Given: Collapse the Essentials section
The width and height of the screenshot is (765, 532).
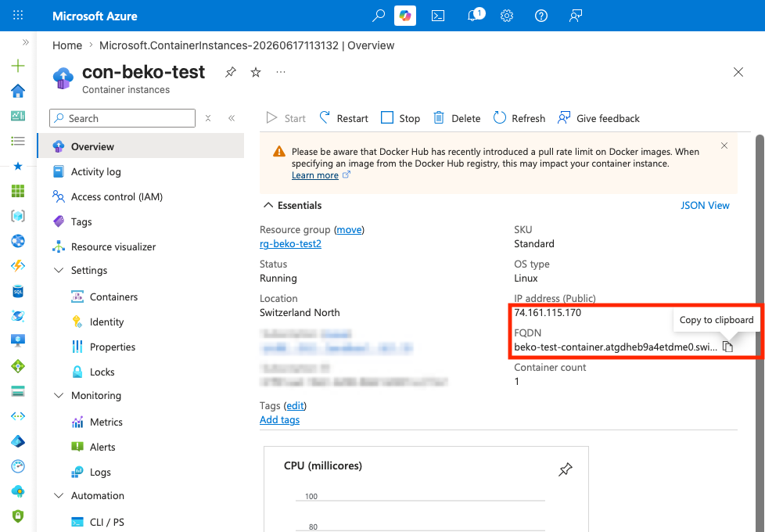Looking at the screenshot, I should tap(268, 206).
